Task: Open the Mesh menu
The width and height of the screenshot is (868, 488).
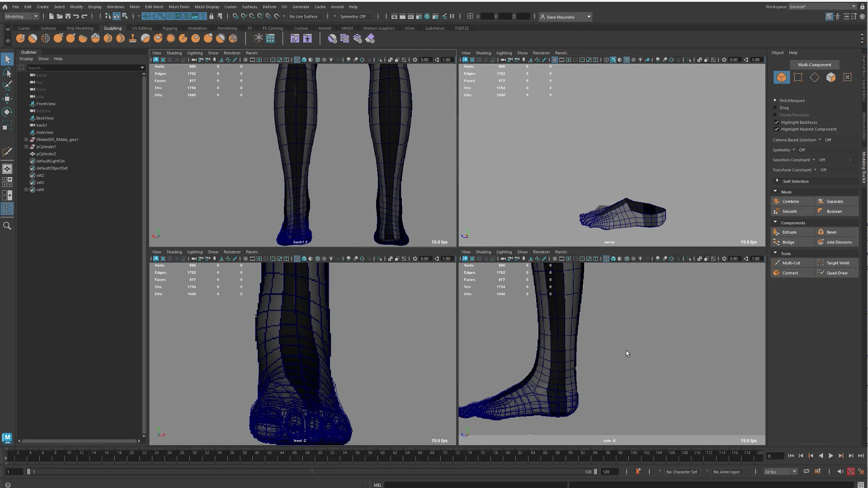Action: pos(135,7)
